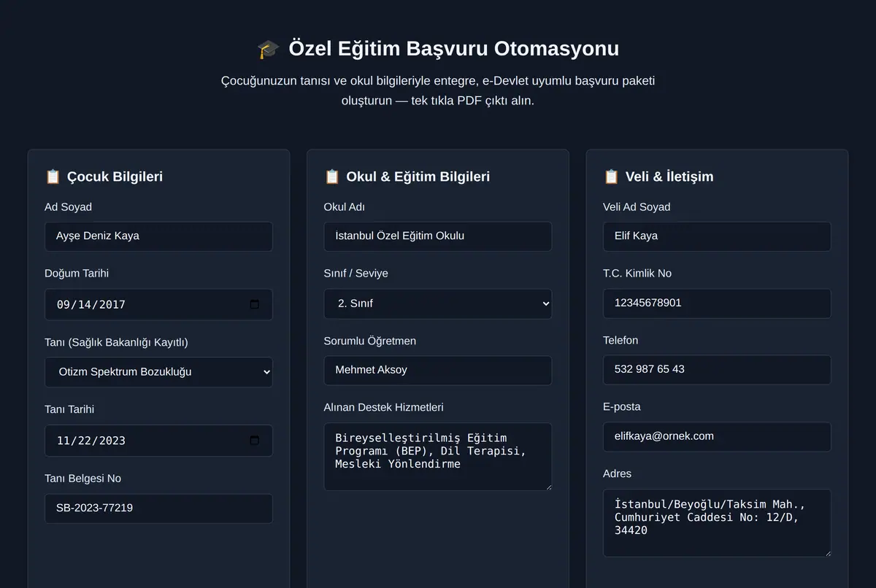
Task: Click the Tanı (Sağlık Bakanlığı Kayıtlı) label
Action: click(116, 342)
